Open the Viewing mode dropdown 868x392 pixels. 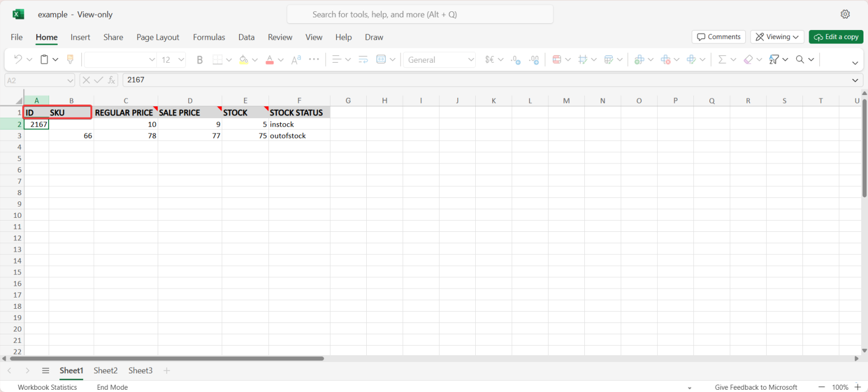point(777,36)
